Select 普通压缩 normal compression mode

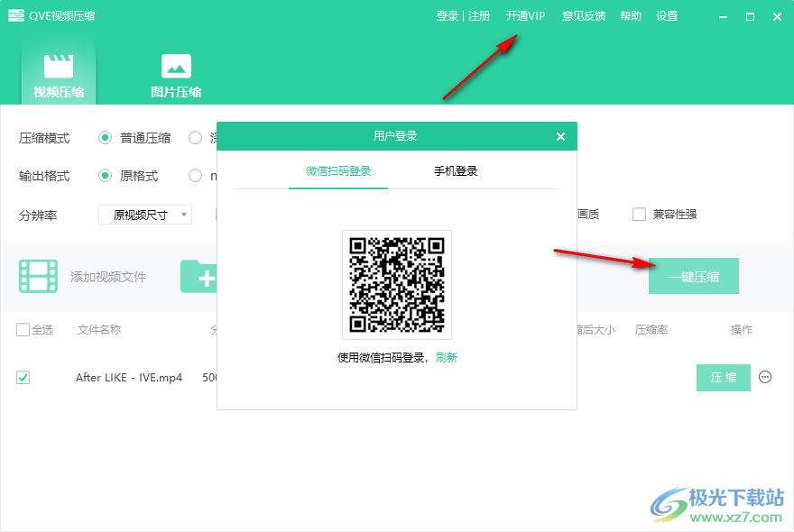105,138
